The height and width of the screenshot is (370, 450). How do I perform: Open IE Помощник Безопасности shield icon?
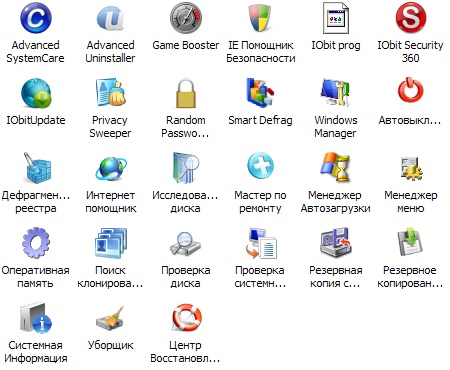260,18
